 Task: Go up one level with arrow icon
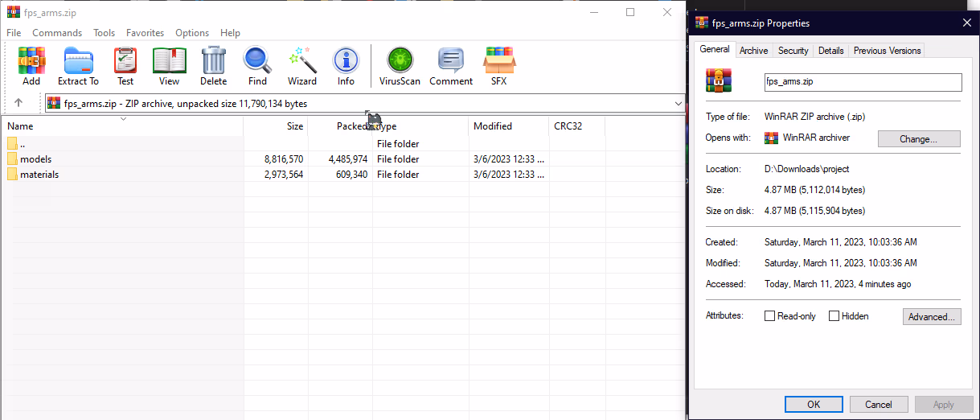click(x=18, y=103)
